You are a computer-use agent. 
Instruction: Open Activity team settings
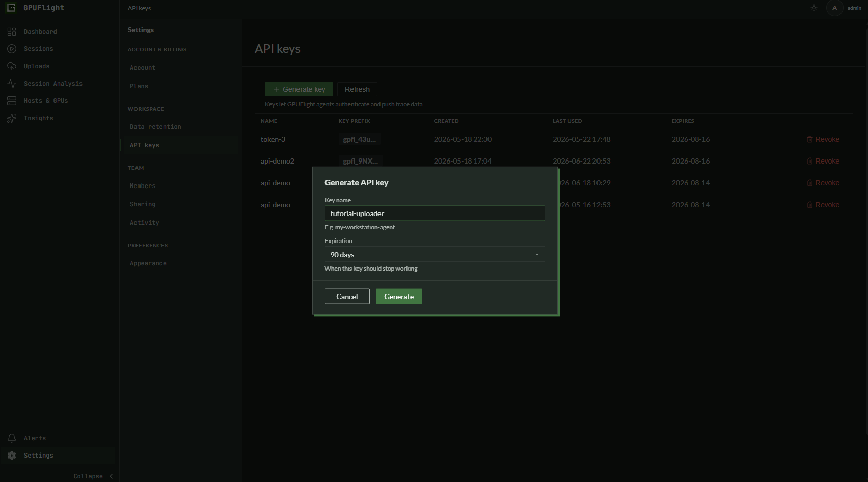click(x=145, y=223)
